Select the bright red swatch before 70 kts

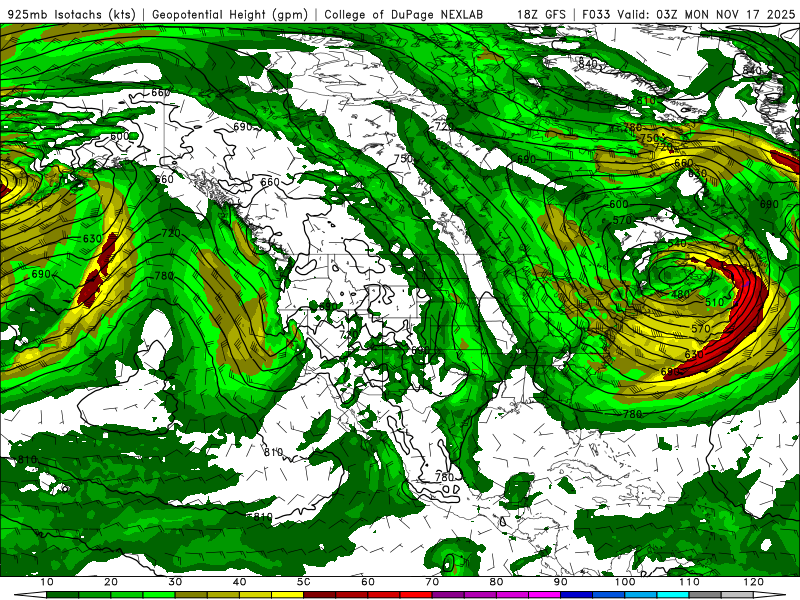pos(416,594)
